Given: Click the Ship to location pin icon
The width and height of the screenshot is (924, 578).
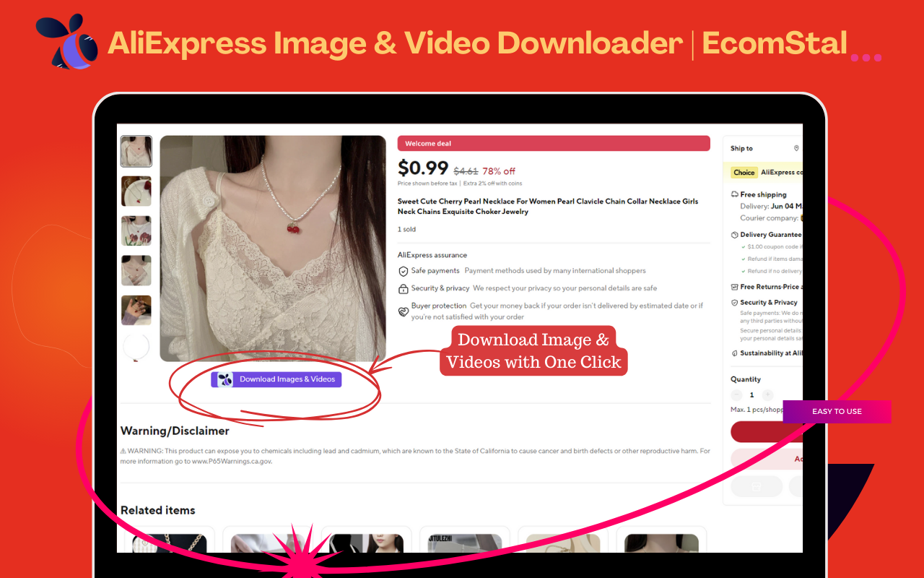Looking at the screenshot, I should click(796, 148).
